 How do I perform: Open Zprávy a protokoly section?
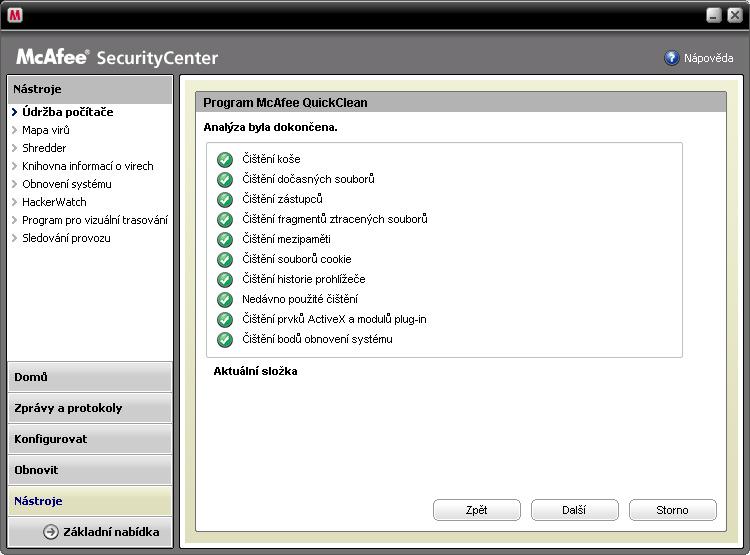[90, 408]
